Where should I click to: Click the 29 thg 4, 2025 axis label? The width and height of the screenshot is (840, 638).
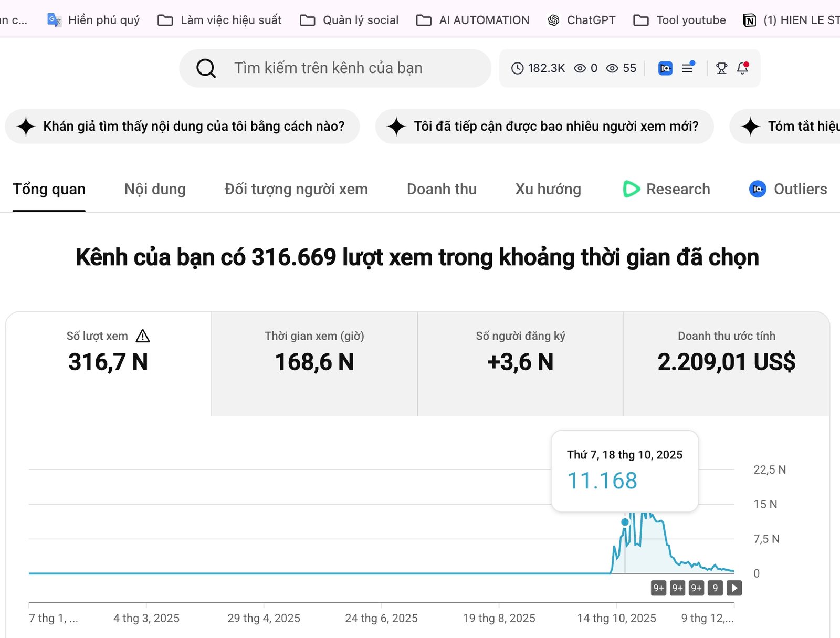(x=264, y=618)
